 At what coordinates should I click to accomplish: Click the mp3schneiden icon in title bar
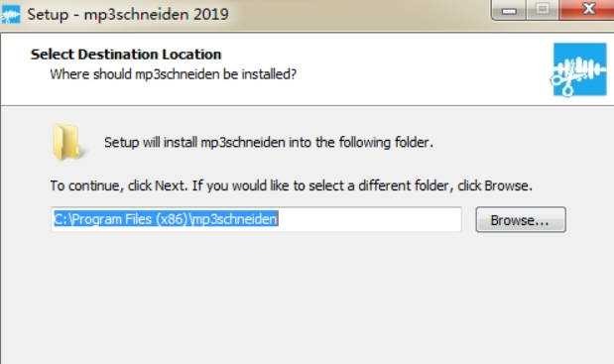point(11,15)
